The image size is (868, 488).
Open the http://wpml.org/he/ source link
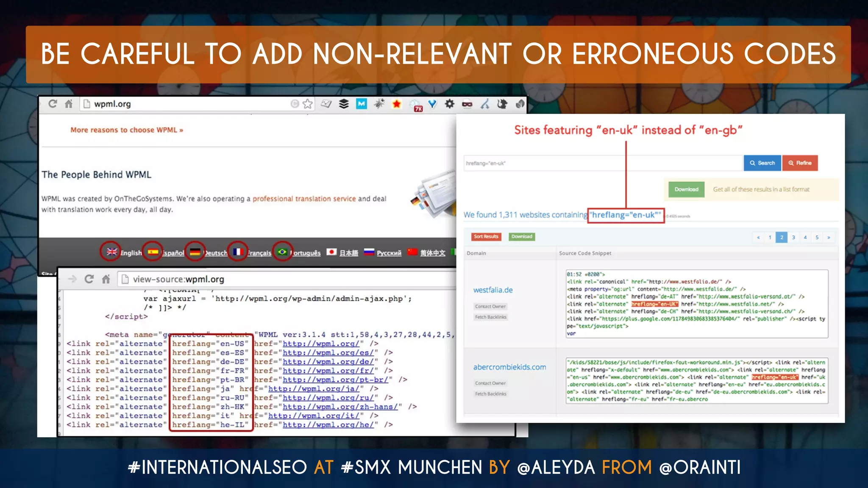pos(328,424)
